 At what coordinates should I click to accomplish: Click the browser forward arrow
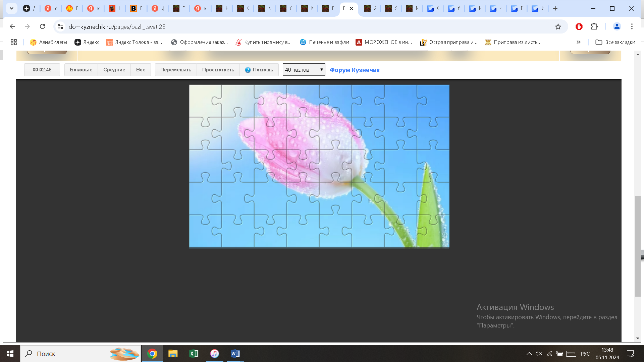27,26
